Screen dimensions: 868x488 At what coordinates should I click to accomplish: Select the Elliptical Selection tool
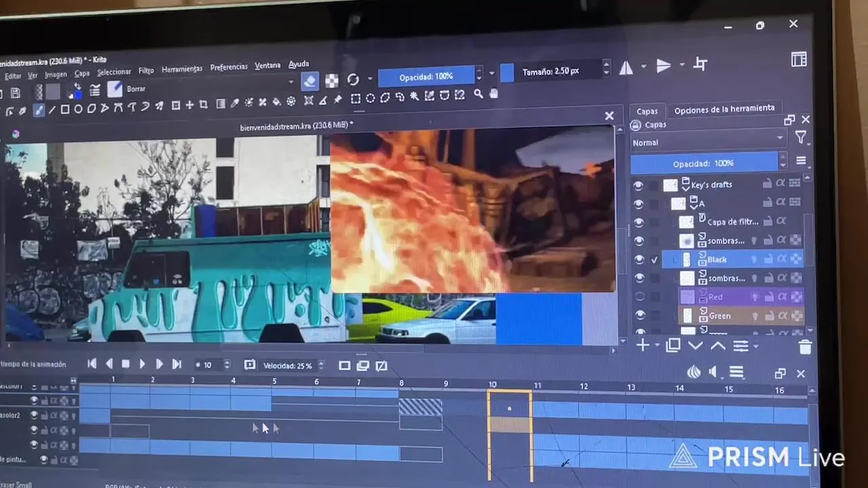coord(370,98)
